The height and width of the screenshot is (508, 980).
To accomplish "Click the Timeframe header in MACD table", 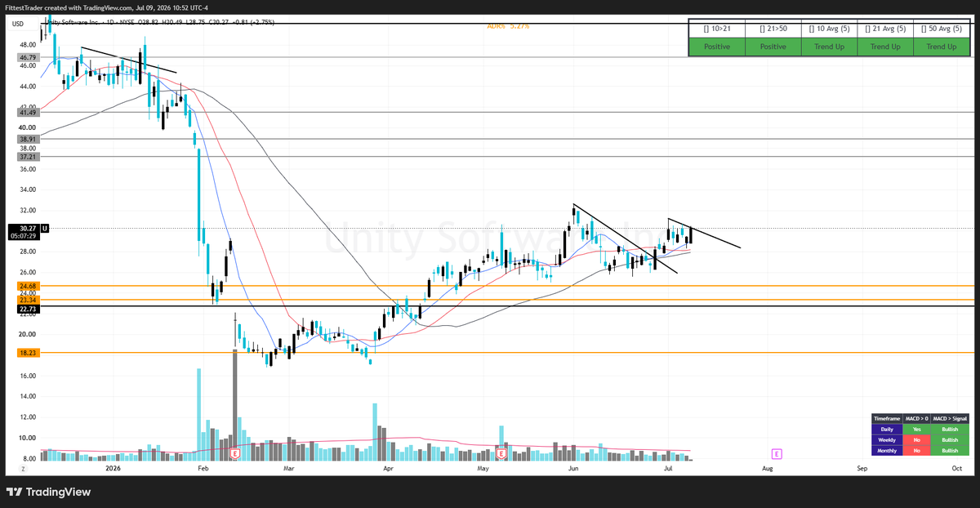I will coord(885,418).
